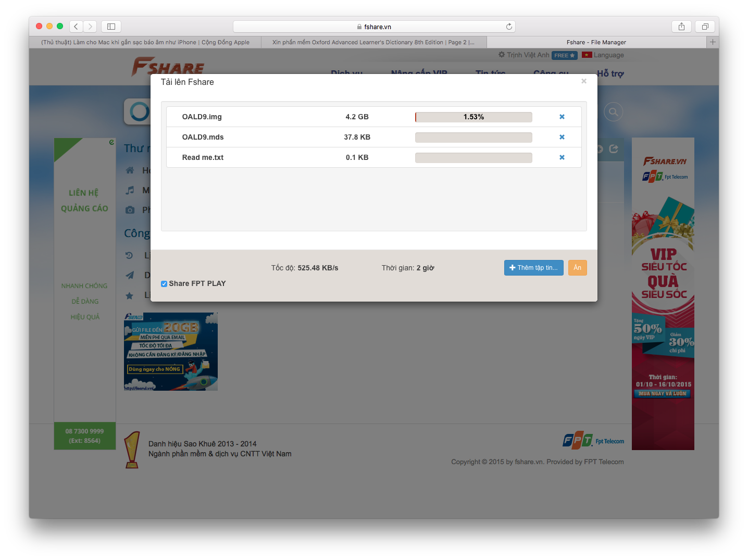The image size is (748, 560).
Task: Toggle Safari sidebar button
Action: (111, 27)
